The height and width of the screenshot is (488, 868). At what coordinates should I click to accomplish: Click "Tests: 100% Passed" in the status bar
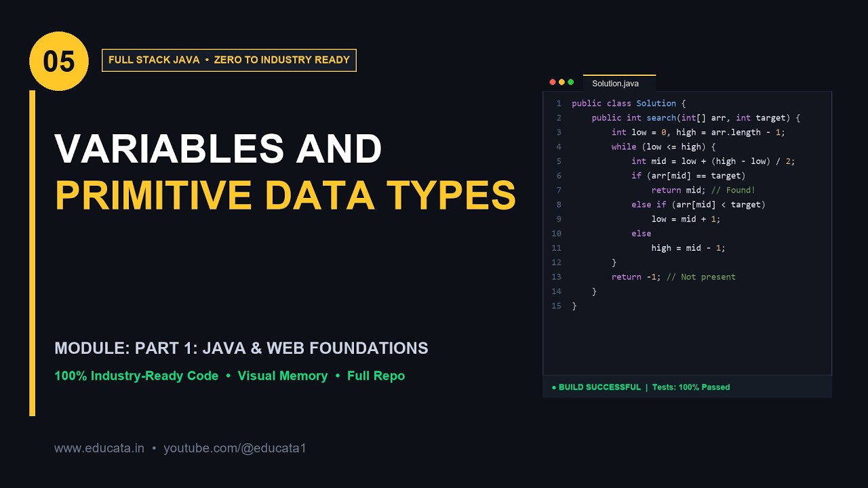pyautogui.click(x=690, y=387)
